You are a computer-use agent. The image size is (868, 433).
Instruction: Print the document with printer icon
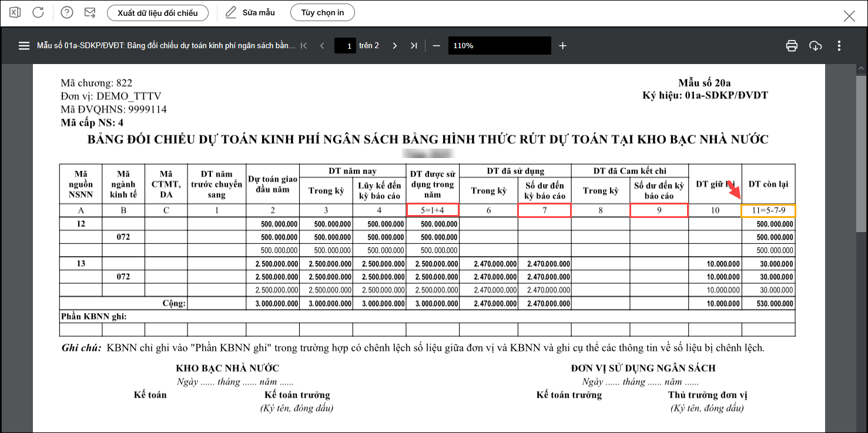pos(792,46)
